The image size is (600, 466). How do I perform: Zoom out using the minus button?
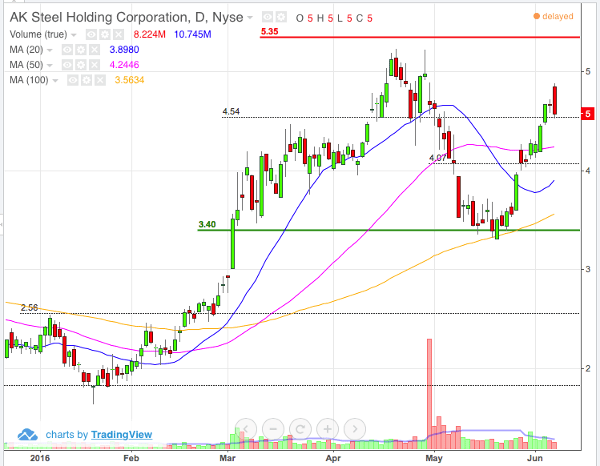[273, 429]
